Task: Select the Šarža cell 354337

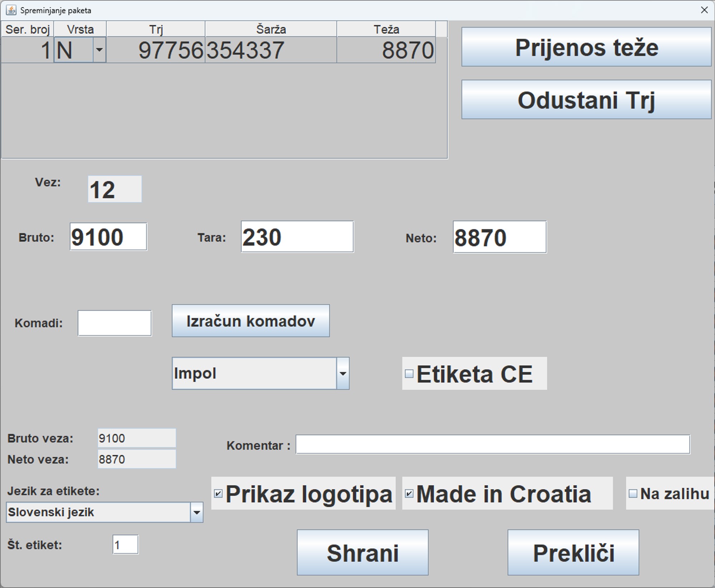Action: coord(271,50)
